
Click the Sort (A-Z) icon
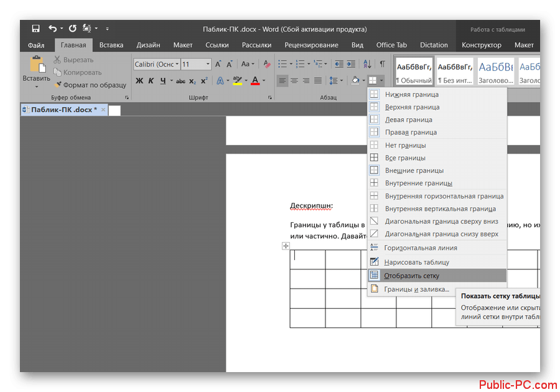(x=366, y=64)
